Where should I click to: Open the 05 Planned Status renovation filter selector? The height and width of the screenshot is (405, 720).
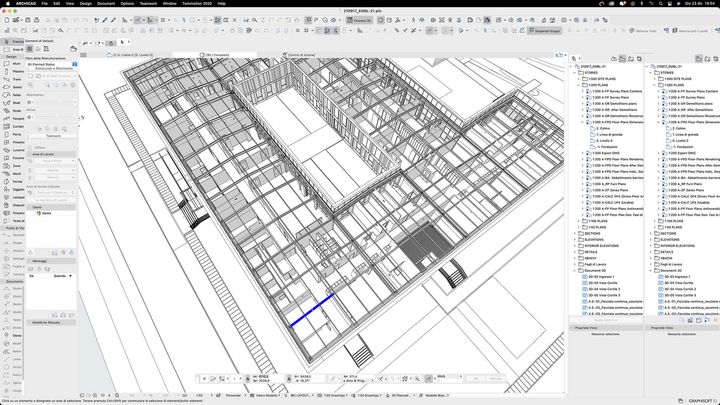coord(51,64)
